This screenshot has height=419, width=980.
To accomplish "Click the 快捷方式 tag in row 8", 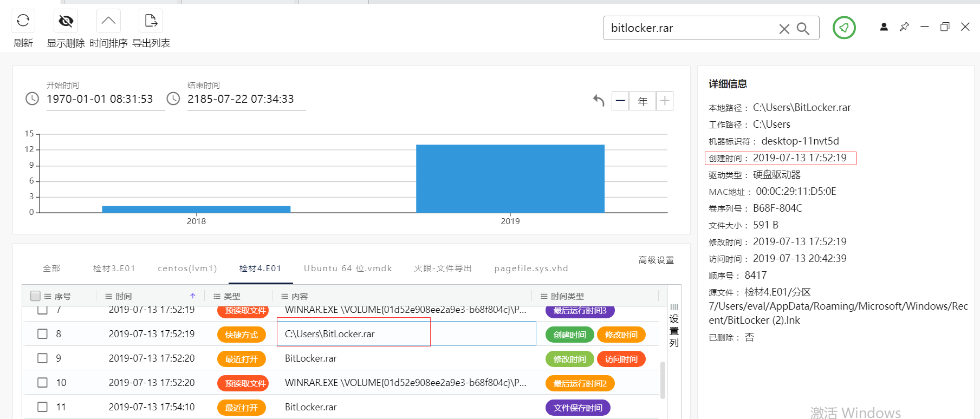I will click(242, 335).
